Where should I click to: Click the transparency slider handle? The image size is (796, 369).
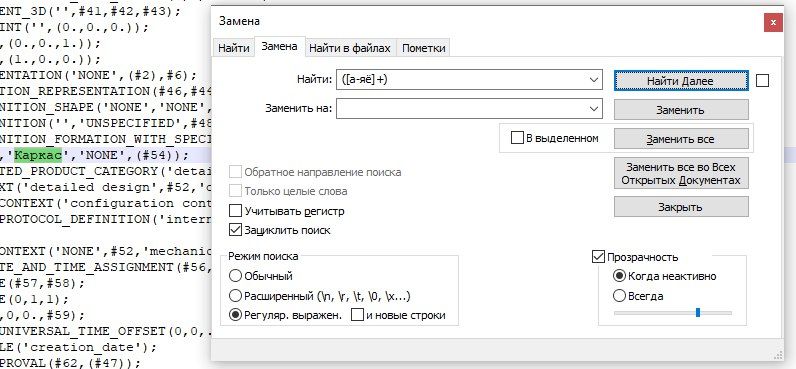[698, 312]
